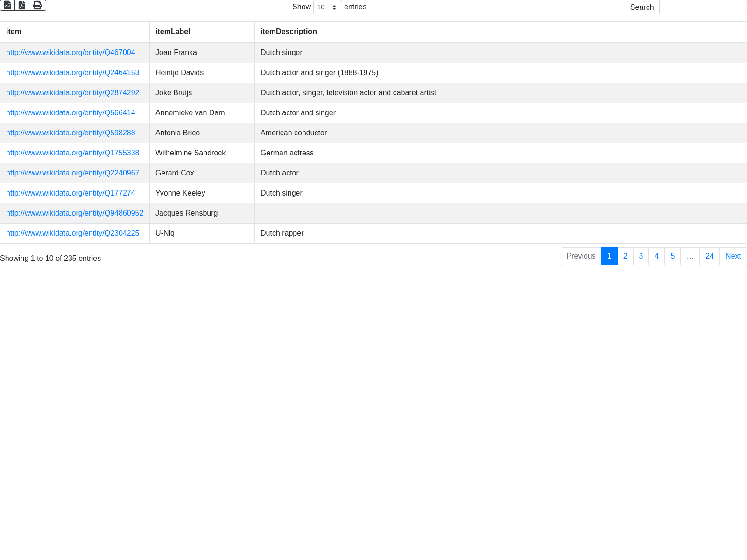
Task: Open the entries-per-page dropdown
Action: click(x=327, y=7)
